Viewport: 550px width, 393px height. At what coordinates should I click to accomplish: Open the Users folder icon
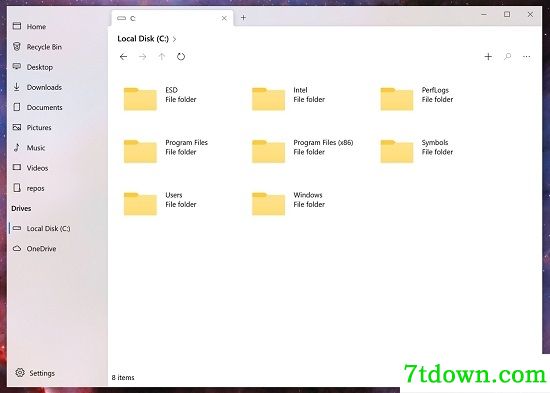pos(140,204)
